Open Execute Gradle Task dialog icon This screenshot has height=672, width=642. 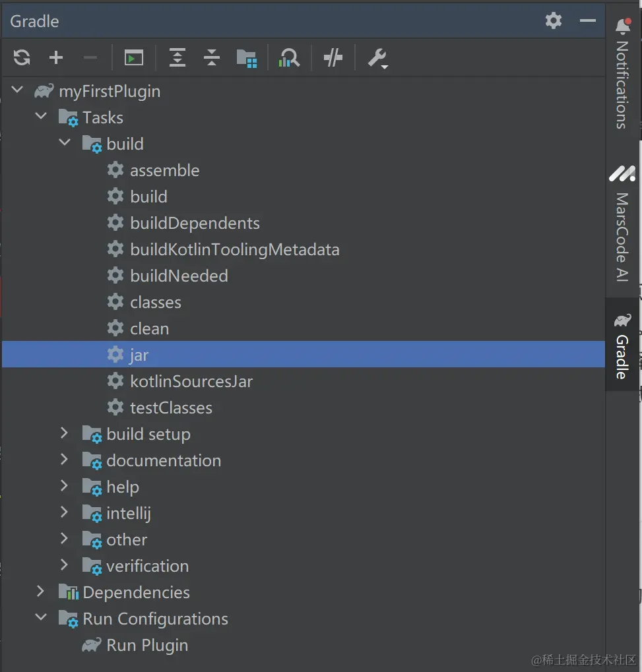(x=133, y=57)
